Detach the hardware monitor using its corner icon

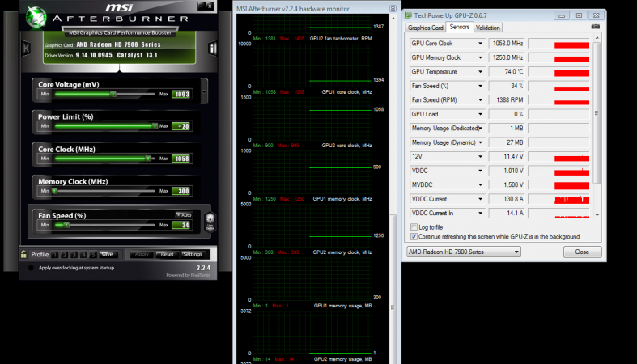(393, 9)
